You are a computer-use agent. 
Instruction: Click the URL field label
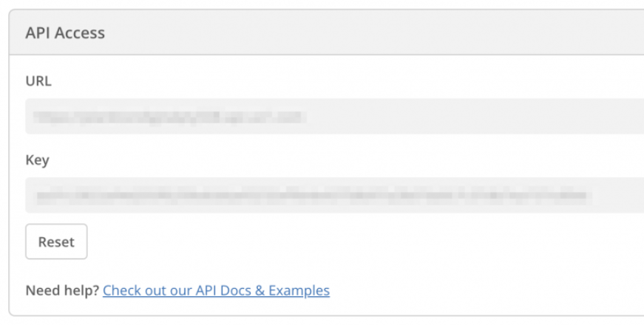click(38, 80)
